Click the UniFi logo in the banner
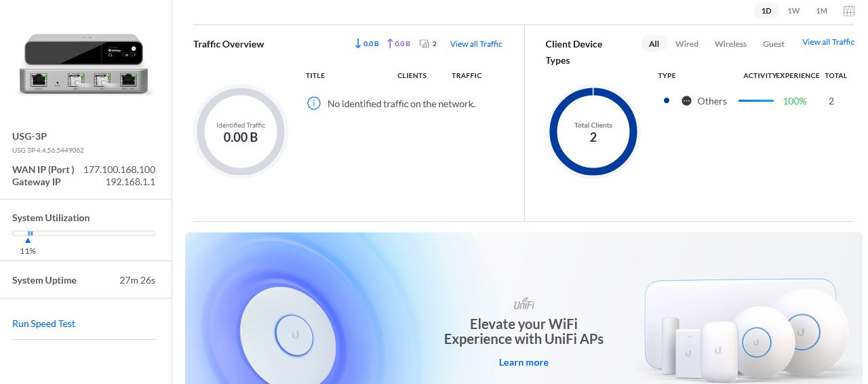868x384 pixels. click(524, 305)
